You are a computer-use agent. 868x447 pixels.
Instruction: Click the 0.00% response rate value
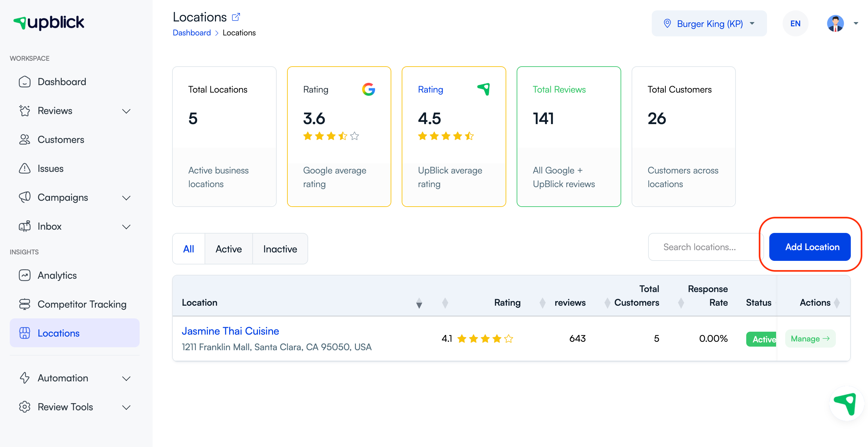tap(713, 338)
